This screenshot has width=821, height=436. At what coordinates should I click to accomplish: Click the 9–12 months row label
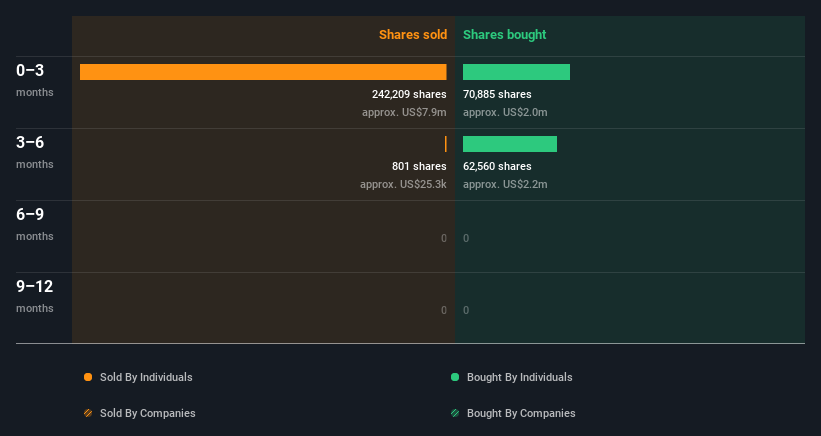pyautogui.click(x=35, y=296)
